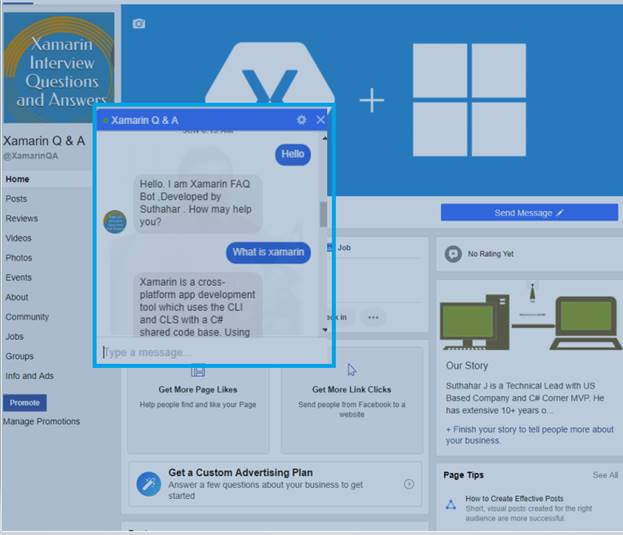The height and width of the screenshot is (535, 623).
Task: Open chat settings gear in Xamarin Q & A chat
Action: [301, 120]
